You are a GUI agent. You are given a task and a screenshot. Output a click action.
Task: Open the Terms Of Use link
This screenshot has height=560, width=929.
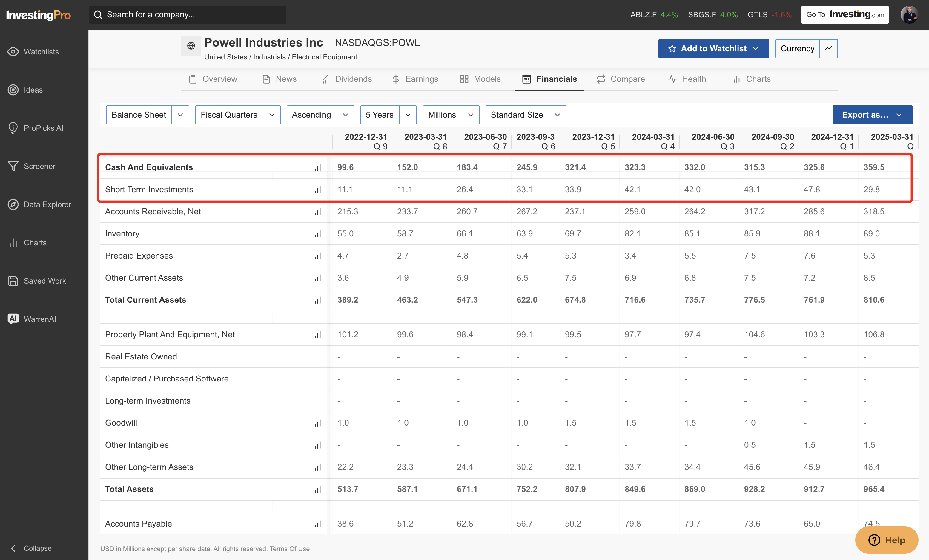(290, 549)
